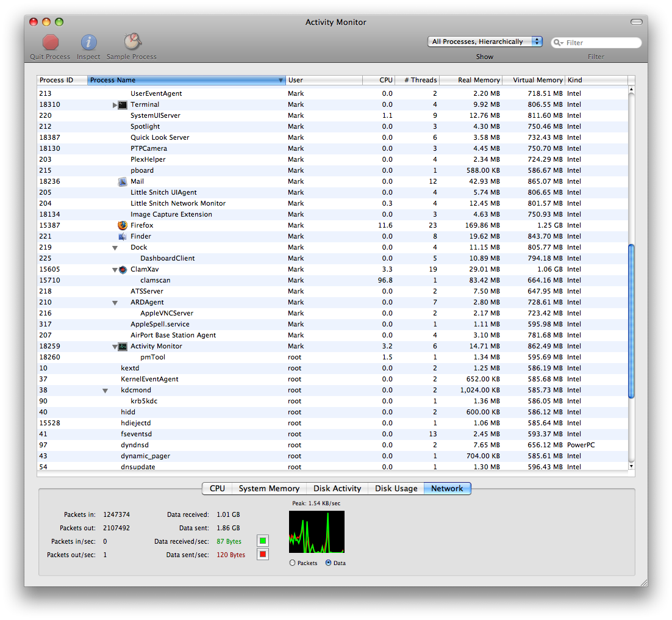Switch to the CPU tab

[217, 488]
